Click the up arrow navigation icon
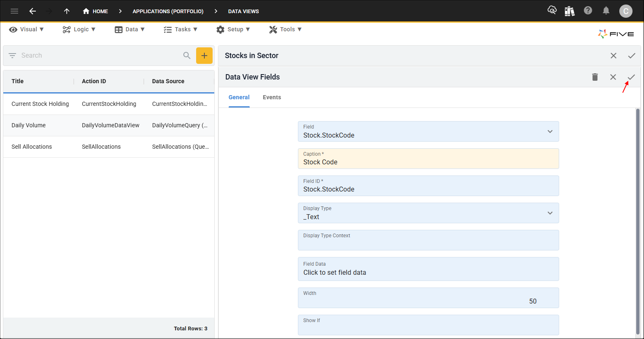The height and width of the screenshot is (339, 644). pos(67,11)
